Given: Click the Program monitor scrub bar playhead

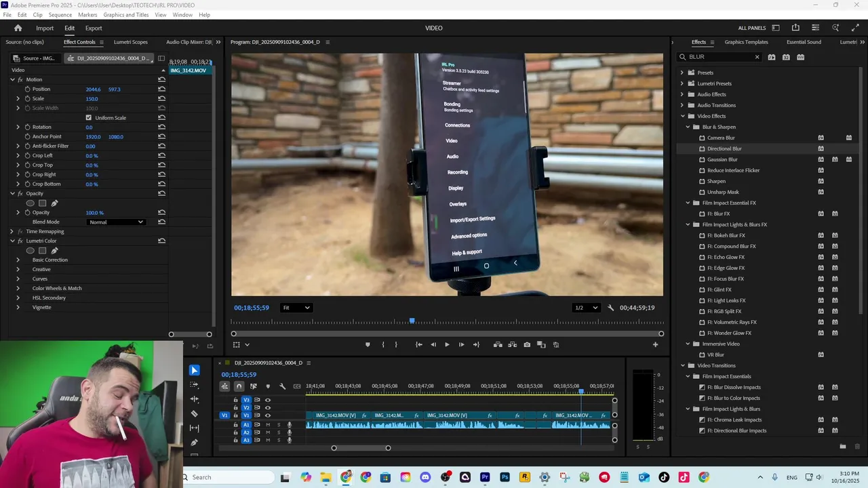Looking at the screenshot, I should click(x=412, y=321).
